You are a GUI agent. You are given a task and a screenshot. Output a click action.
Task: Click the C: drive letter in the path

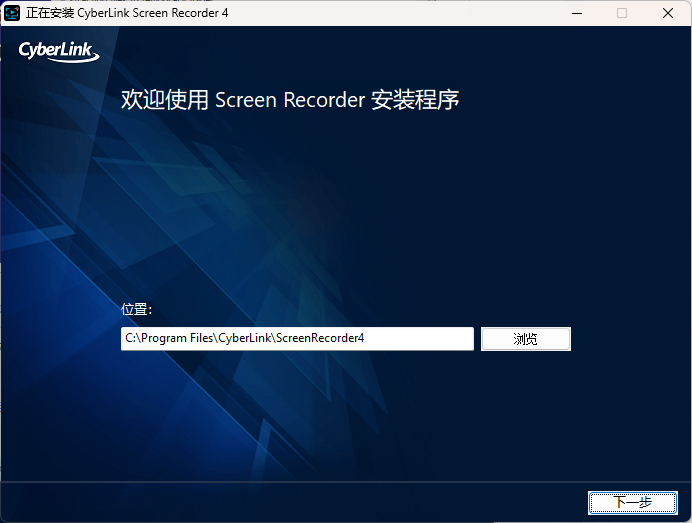click(x=130, y=339)
